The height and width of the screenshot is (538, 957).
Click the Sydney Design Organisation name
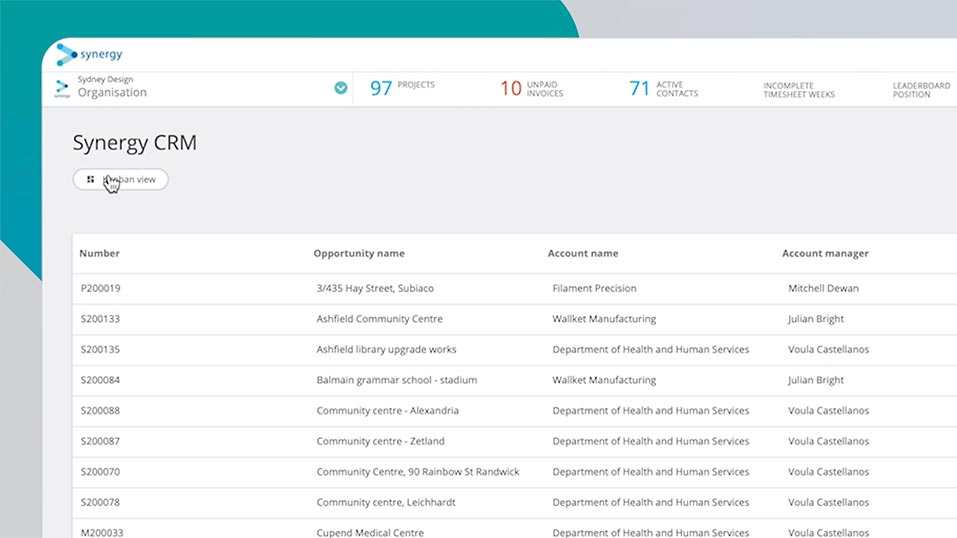pyautogui.click(x=112, y=87)
